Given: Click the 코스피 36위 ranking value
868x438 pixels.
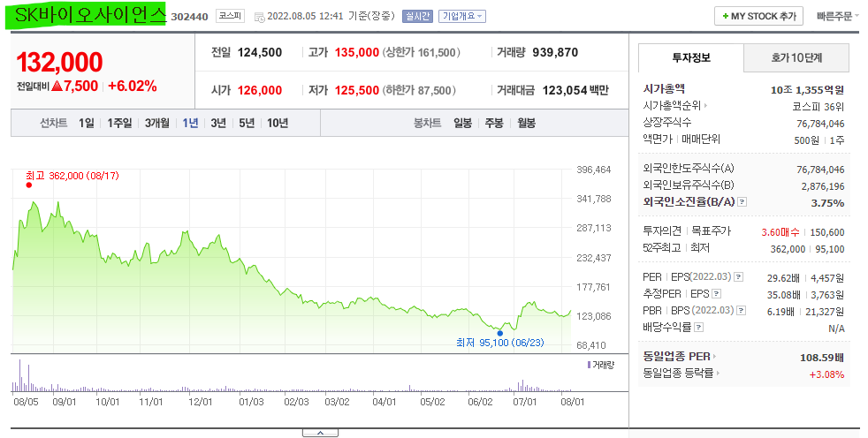Looking at the screenshot, I should 819,106.
